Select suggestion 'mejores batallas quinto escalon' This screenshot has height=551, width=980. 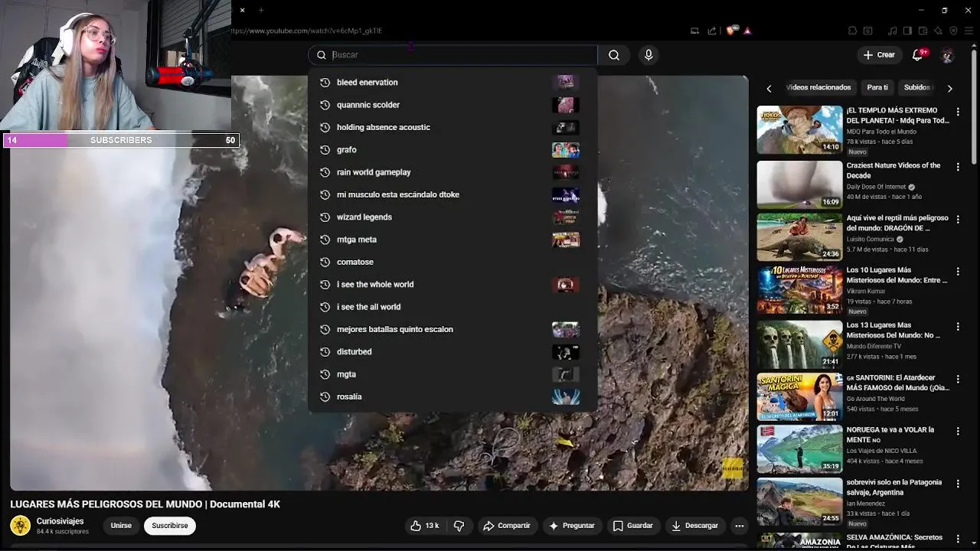pos(452,329)
